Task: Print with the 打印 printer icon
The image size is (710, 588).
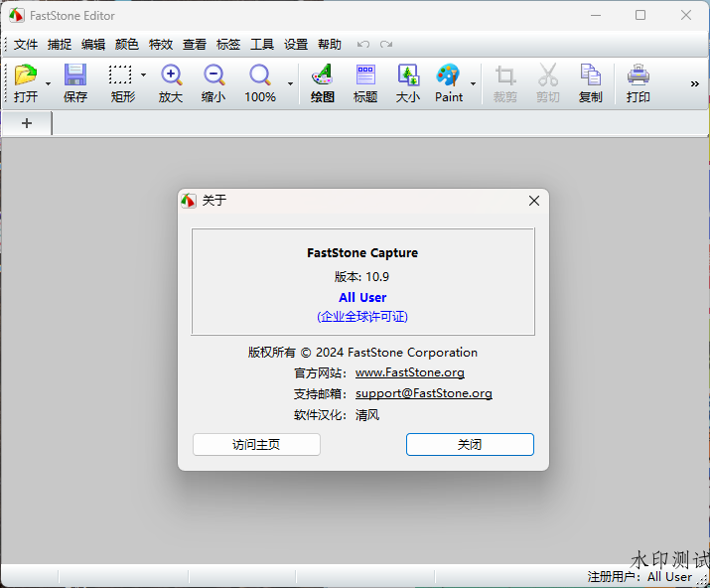Action: [x=638, y=75]
